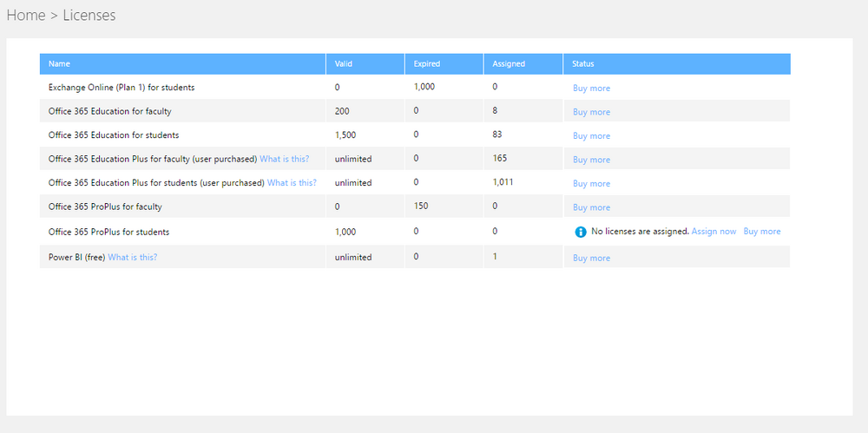Click the Valid value 1,000 for ProPlus students
Screen dimensions: 868x433
coord(345,232)
